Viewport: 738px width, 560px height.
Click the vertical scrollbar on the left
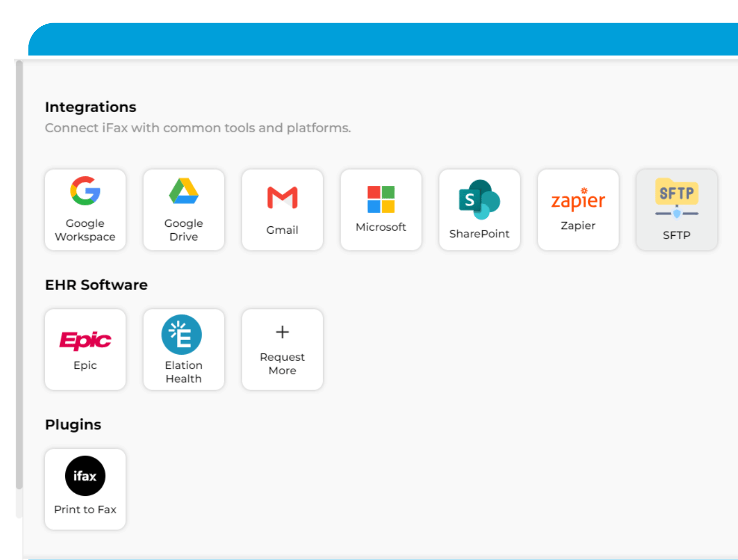19,275
